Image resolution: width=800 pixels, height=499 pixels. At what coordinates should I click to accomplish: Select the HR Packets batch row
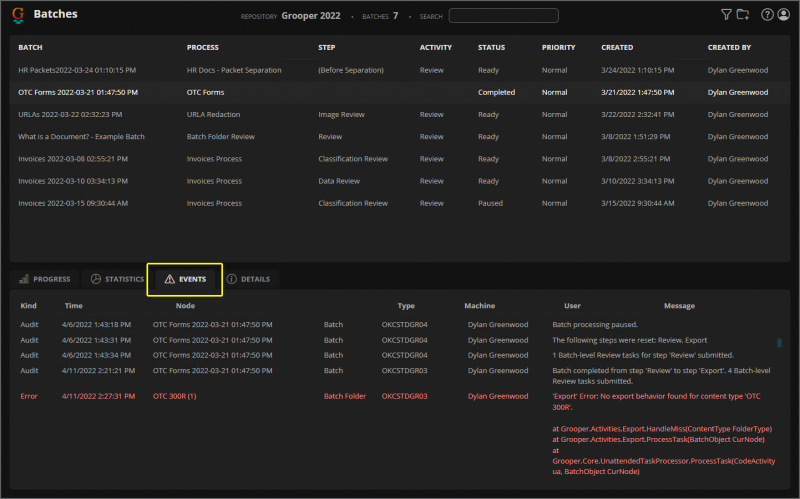click(78, 70)
